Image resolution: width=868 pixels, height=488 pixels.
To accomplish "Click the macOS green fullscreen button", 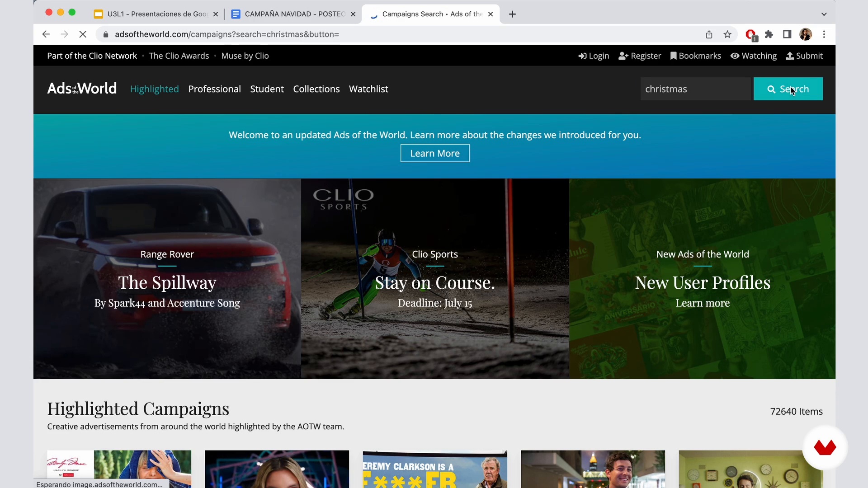I will [x=72, y=12].
